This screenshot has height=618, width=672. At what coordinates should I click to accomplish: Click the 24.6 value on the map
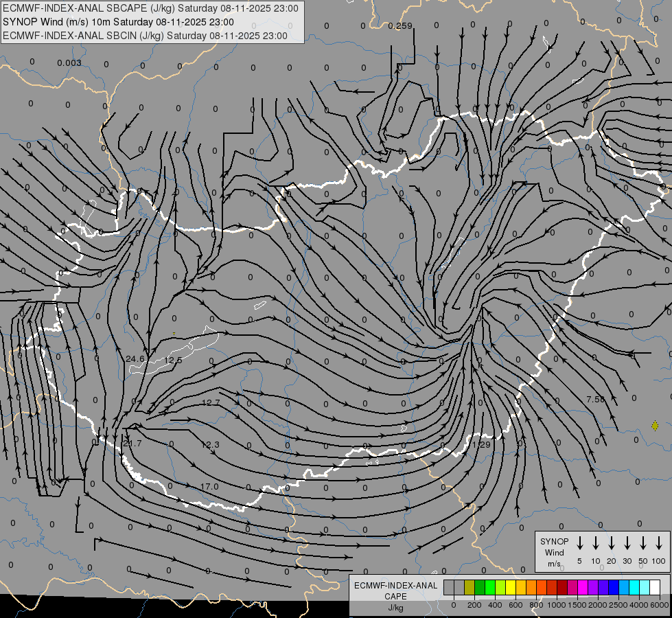pyautogui.click(x=135, y=358)
